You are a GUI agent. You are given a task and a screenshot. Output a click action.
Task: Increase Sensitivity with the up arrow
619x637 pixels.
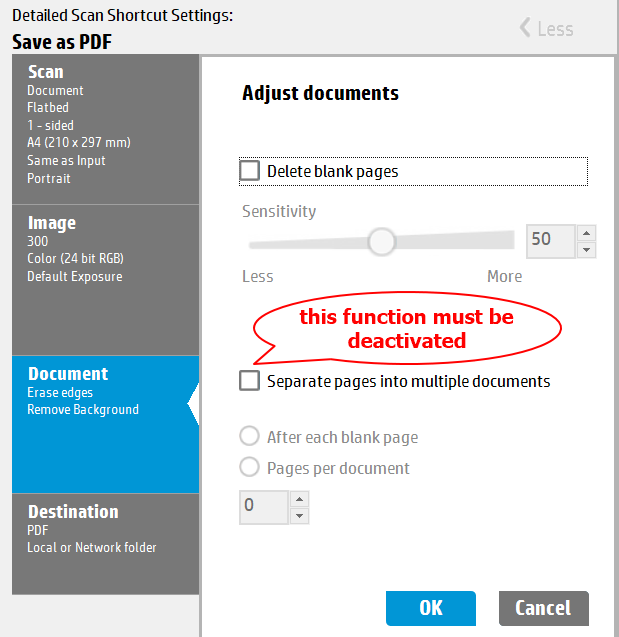pos(586,232)
